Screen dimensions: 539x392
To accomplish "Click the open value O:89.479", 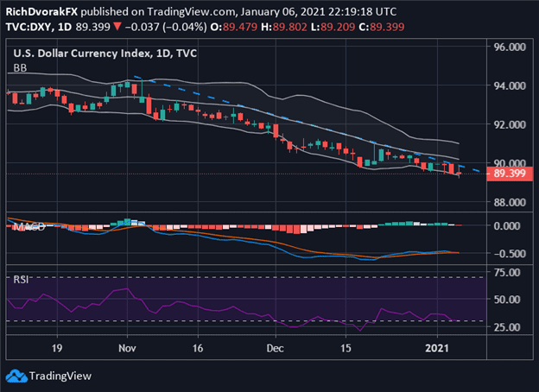I will 234,27.
